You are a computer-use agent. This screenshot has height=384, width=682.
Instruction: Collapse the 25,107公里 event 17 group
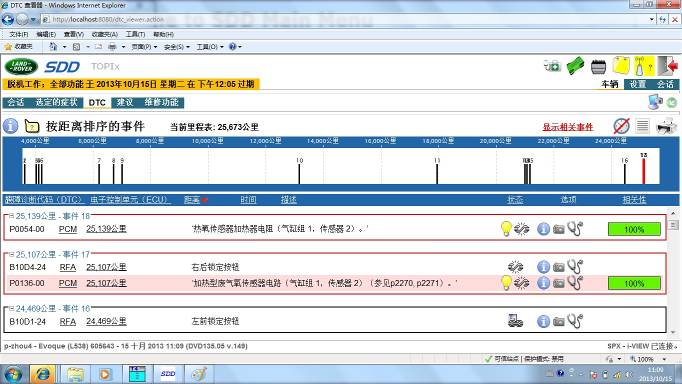point(12,254)
